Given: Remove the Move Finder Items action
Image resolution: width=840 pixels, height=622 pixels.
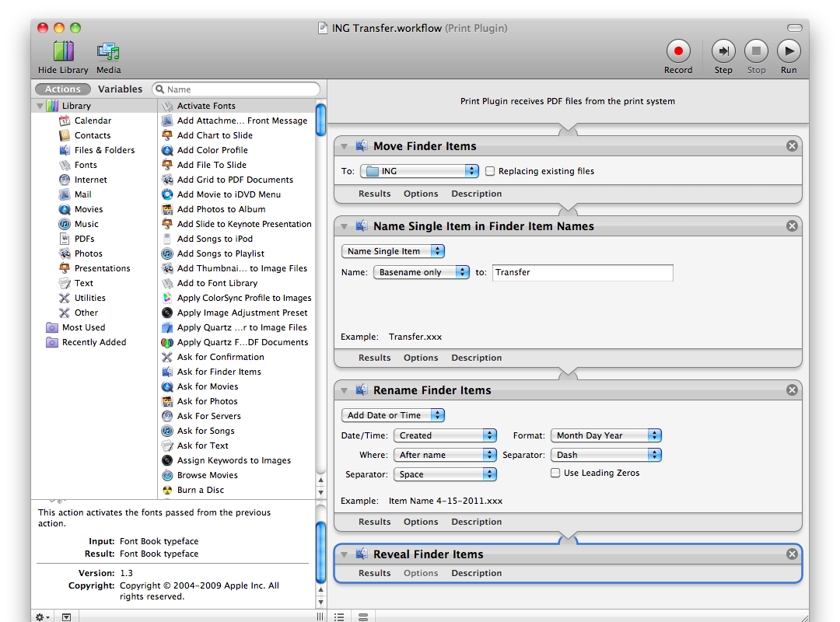Looking at the screenshot, I should pos(792,146).
